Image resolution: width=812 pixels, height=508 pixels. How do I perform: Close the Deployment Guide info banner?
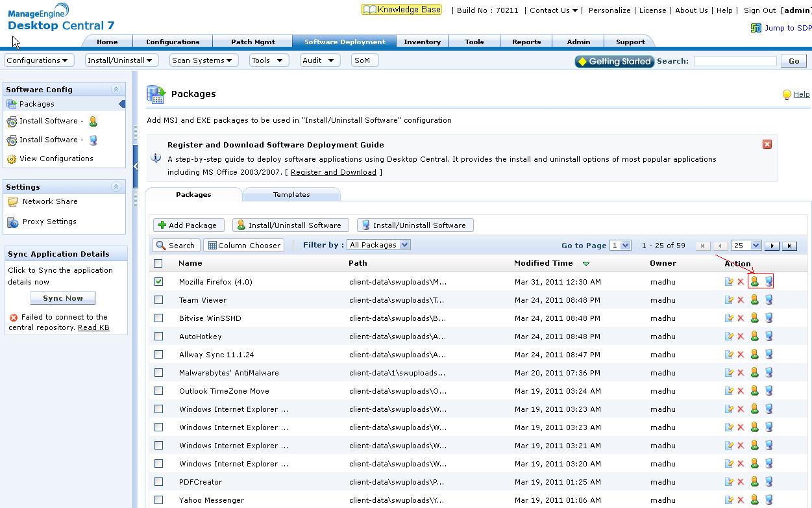pyautogui.click(x=767, y=144)
